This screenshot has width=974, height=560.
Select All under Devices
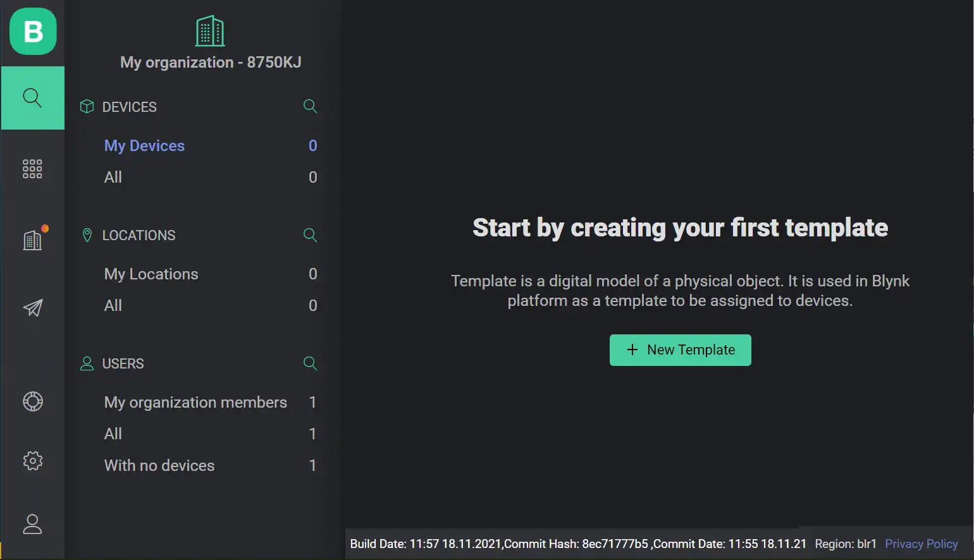point(113,178)
